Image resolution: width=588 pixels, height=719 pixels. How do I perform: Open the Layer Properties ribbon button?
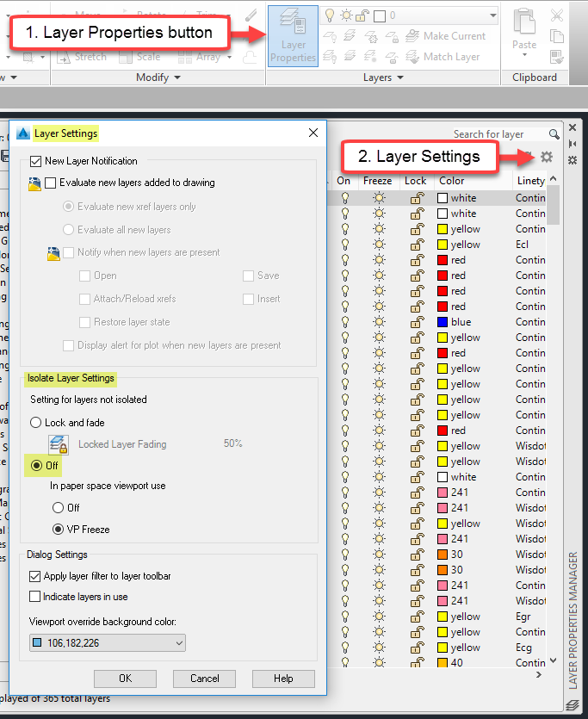point(293,34)
